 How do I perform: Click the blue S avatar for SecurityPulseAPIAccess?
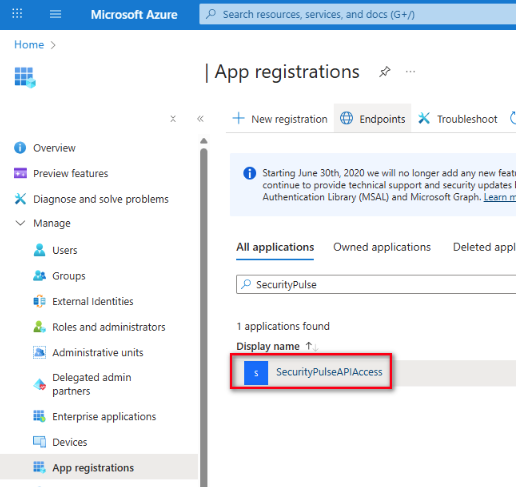[256, 373]
